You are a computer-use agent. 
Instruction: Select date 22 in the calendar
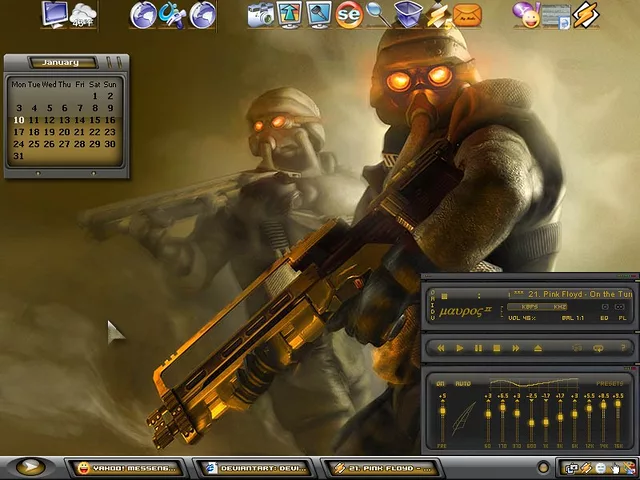coord(95,132)
